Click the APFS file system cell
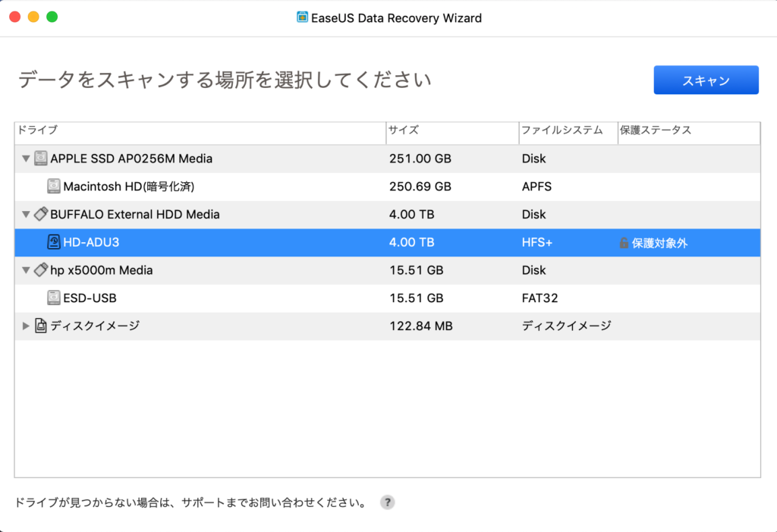Viewport: 777px width, 532px height. (536, 187)
